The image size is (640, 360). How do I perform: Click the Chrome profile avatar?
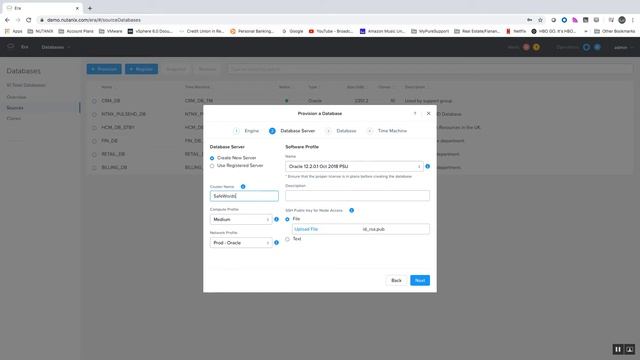[x=622, y=20]
